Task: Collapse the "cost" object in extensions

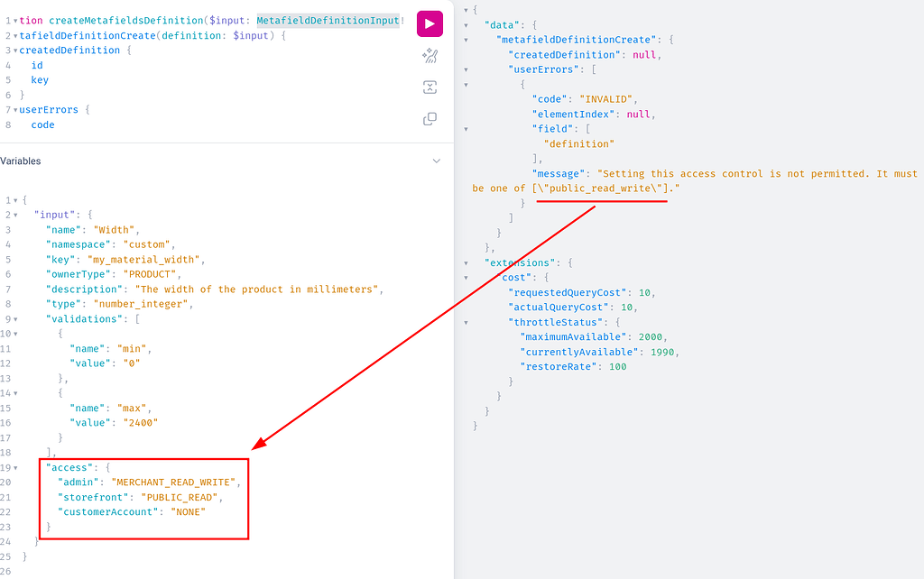Action: pyautogui.click(x=466, y=277)
